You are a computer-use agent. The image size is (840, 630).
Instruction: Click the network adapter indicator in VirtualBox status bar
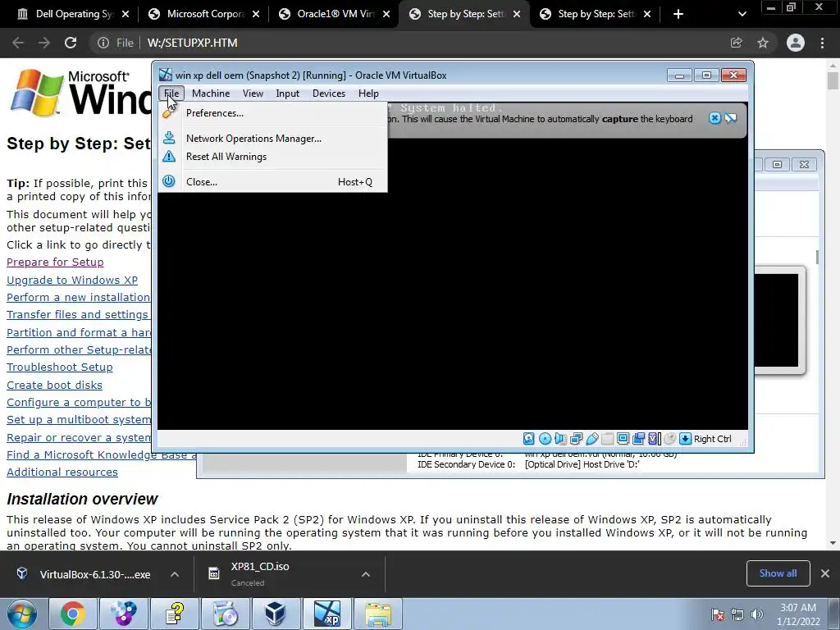577,439
